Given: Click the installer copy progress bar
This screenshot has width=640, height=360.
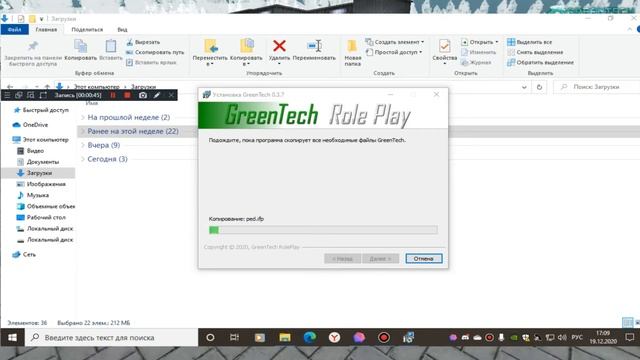Looking at the screenshot, I should coord(323,230).
